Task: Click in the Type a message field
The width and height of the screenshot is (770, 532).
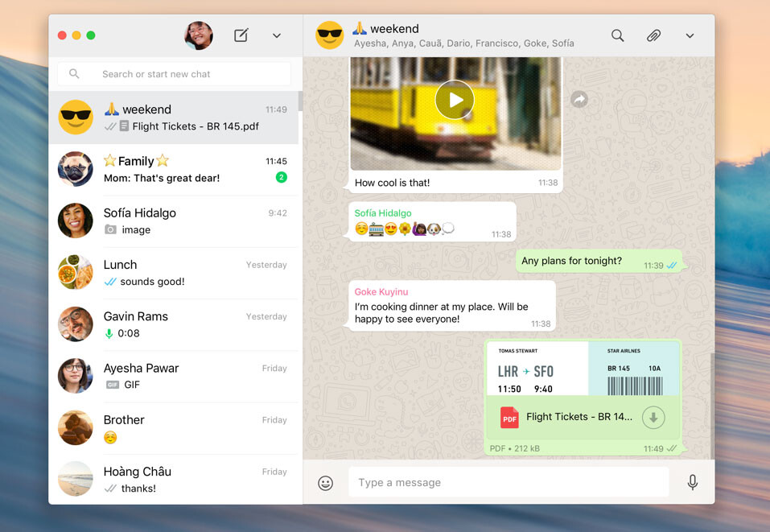Action: tap(507, 483)
